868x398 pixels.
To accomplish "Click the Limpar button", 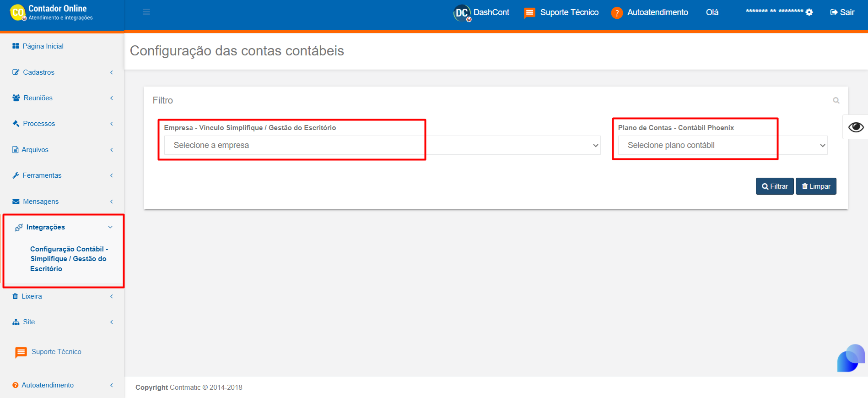I will pyautogui.click(x=816, y=186).
